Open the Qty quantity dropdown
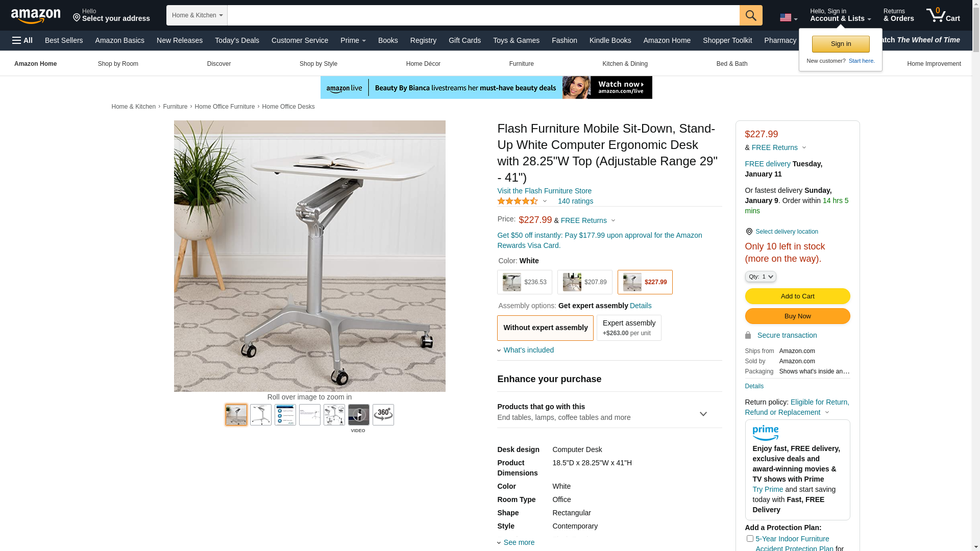 click(x=761, y=277)
